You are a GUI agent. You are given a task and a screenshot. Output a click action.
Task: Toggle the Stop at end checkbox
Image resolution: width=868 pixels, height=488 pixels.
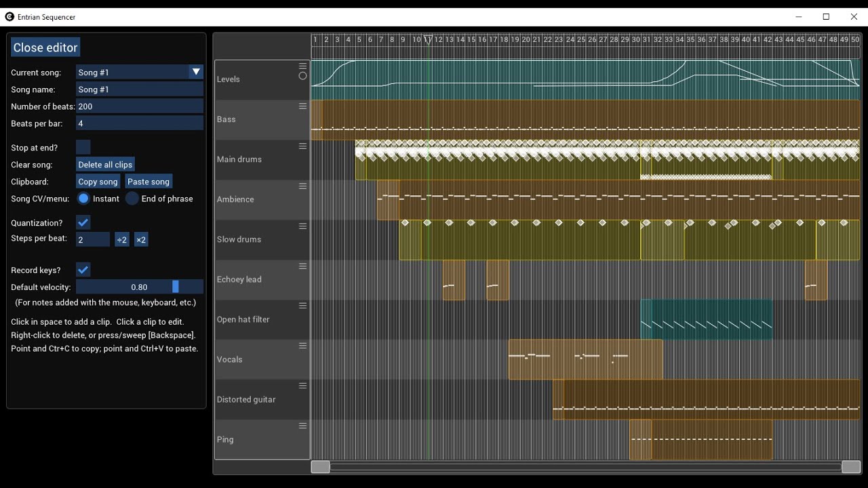point(83,148)
